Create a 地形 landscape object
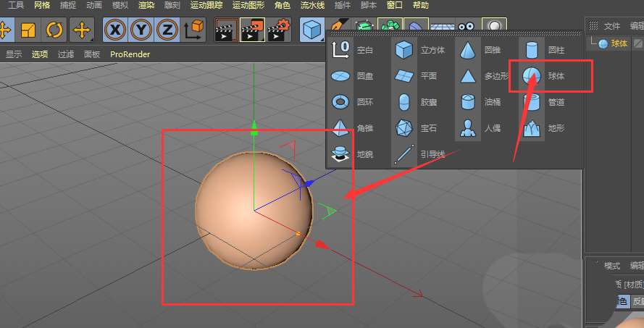644x328 pixels. [532, 128]
